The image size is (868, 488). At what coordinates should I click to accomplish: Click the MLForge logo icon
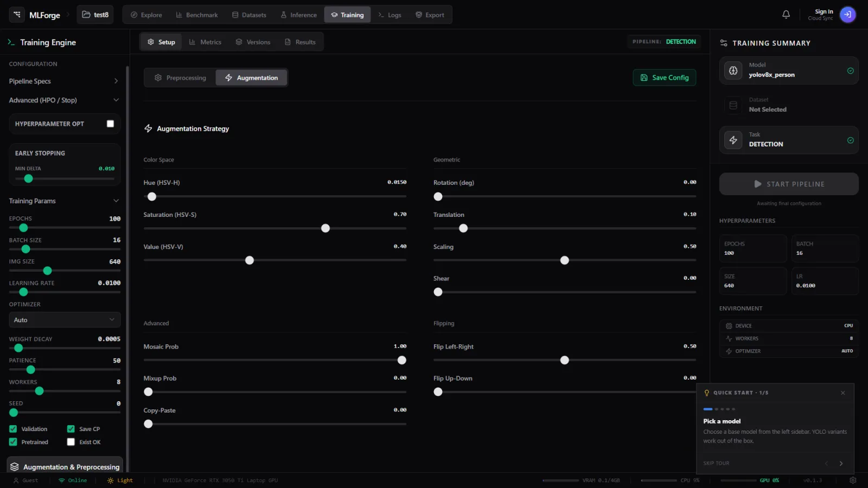pyautogui.click(x=17, y=15)
